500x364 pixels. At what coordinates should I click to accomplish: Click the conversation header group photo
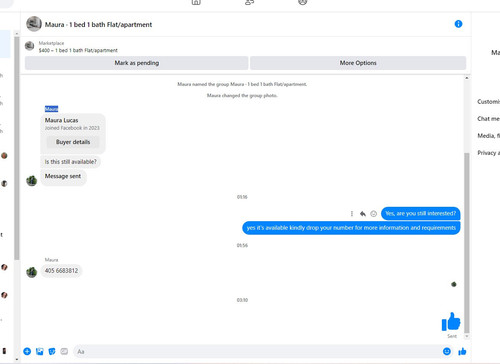click(34, 24)
